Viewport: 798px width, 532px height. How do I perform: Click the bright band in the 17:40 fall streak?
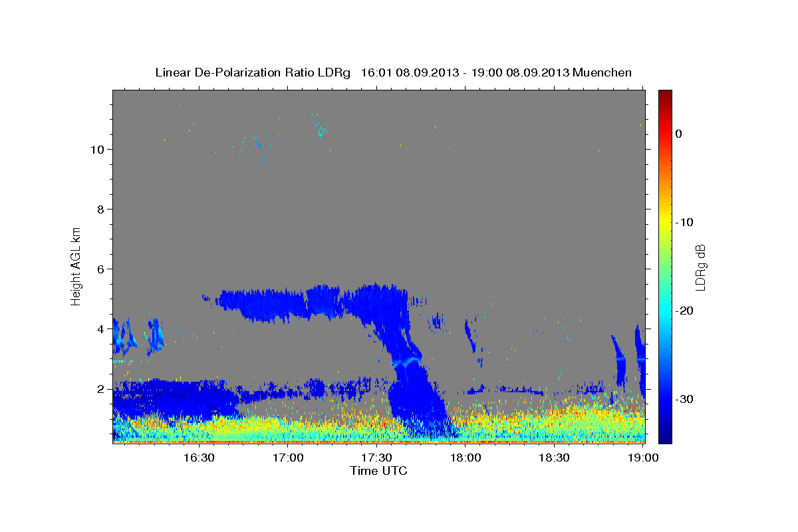coord(407,362)
